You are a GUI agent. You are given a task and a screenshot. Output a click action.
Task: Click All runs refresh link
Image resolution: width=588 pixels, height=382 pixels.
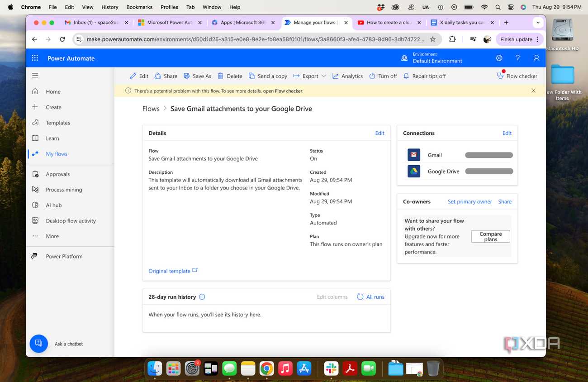coord(371,297)
